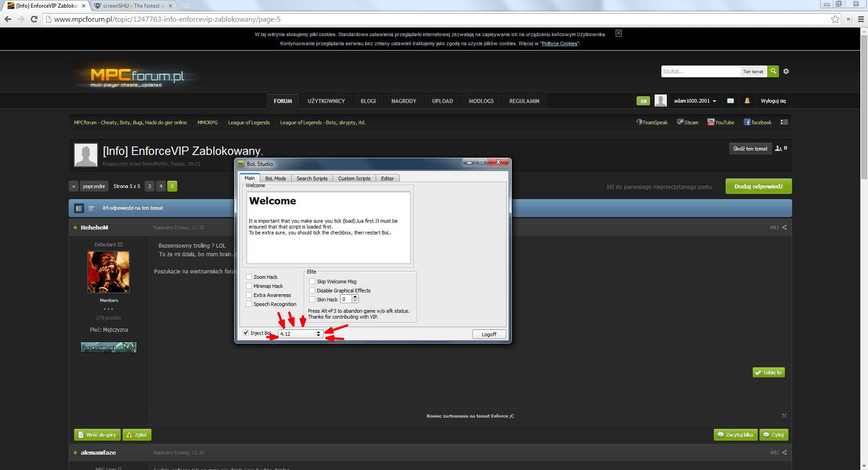Select outline post view mode icon
Image resolution: width=868 pixels, height=470 pixels.
pyautogui.click(x=91, y=208)
